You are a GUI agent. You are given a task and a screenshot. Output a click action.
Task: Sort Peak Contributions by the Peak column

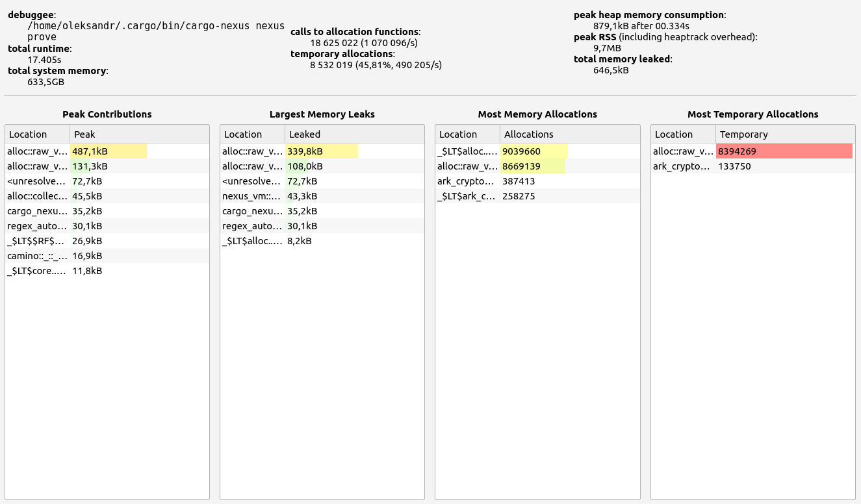[139, 134]
